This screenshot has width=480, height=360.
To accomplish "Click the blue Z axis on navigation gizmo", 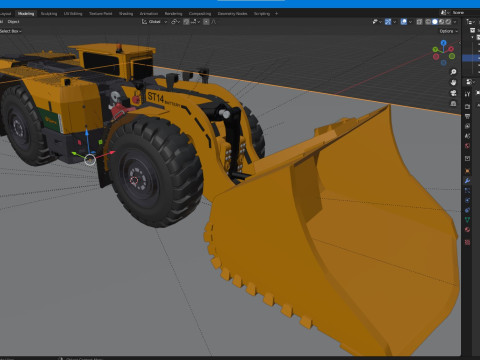I will [443, 43].
